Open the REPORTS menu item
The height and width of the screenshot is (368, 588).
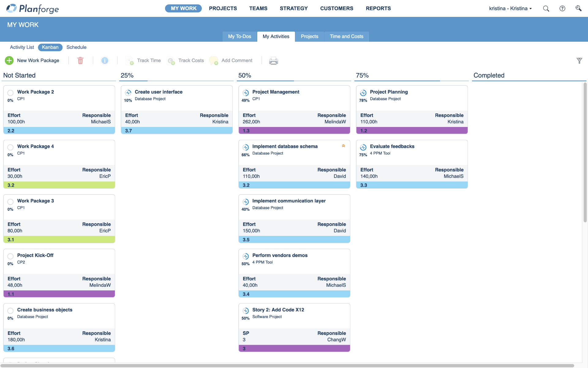point(378,9)
